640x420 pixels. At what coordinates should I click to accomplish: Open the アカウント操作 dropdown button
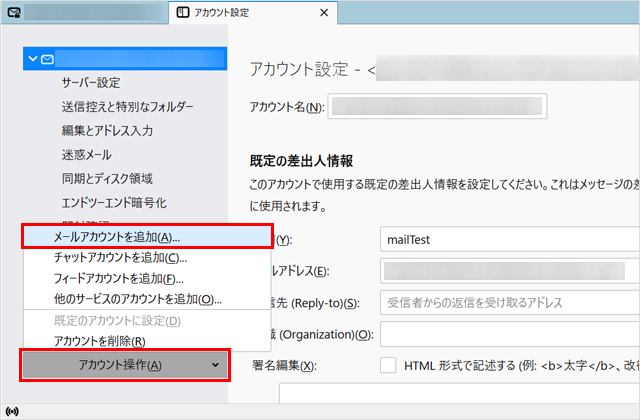point(127,365)
